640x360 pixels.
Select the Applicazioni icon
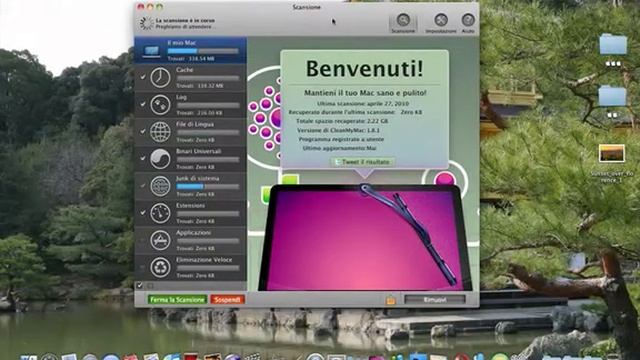160,240
